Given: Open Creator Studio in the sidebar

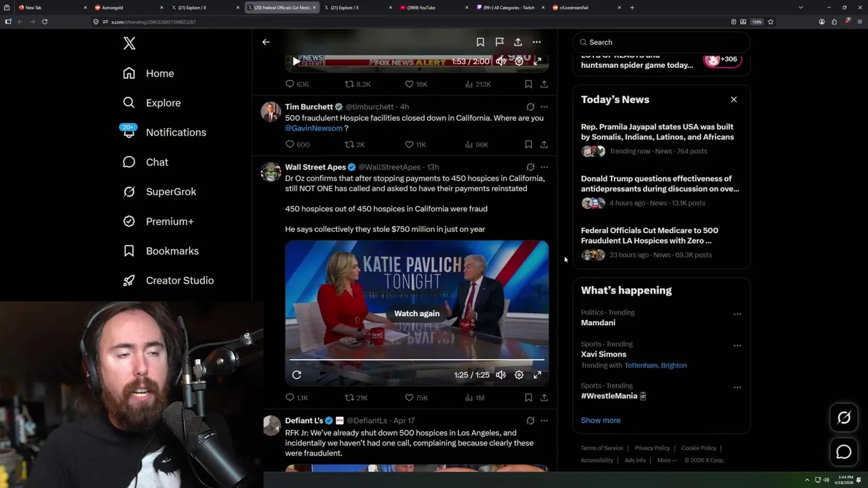Looking at the screenshot, I should 168,281.
